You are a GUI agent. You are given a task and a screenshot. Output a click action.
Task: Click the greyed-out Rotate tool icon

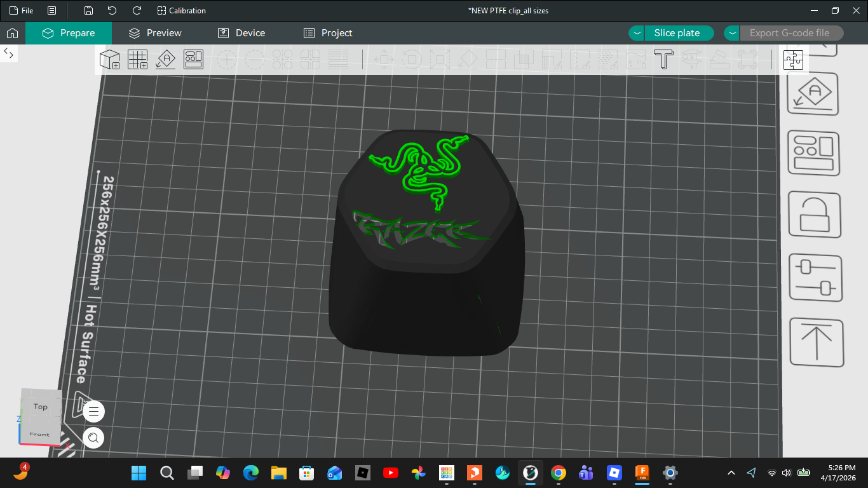point(412,60)
